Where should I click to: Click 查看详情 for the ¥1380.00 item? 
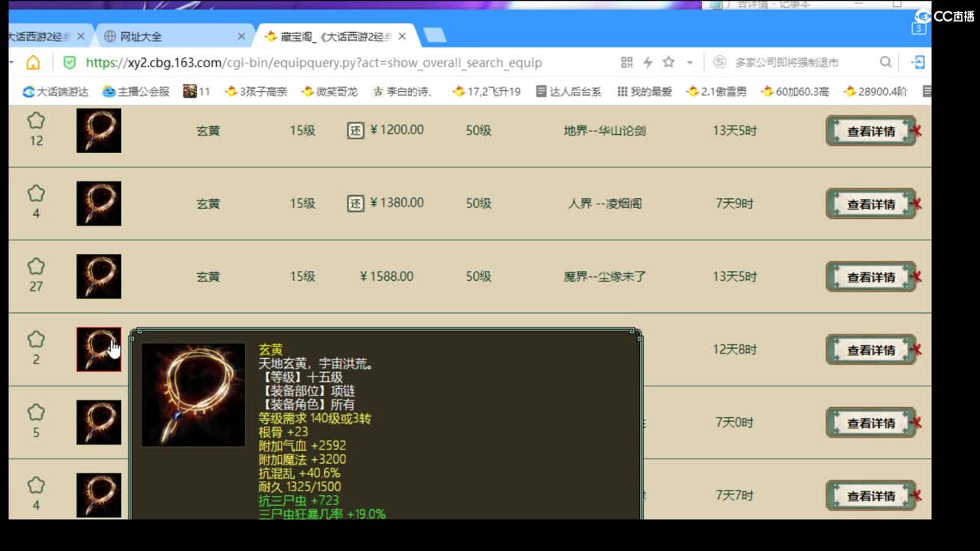[x=871, y=204]
